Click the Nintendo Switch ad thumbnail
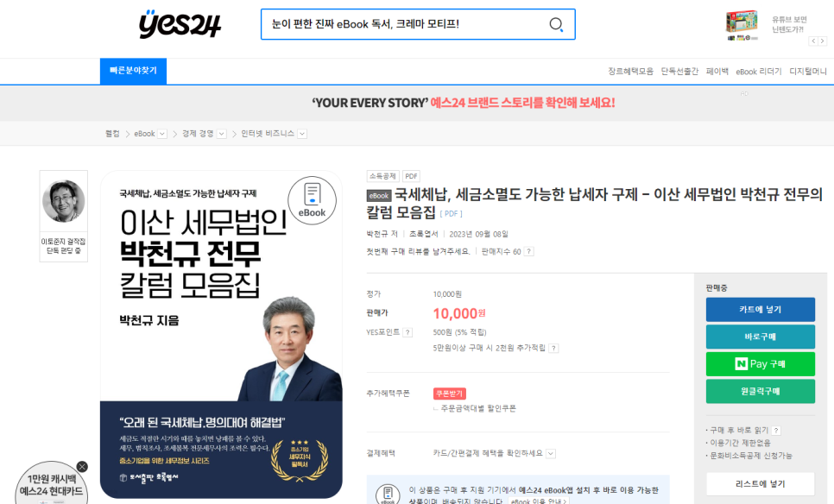The height and width of the screenshot is (504, 834). click(742, 25)
